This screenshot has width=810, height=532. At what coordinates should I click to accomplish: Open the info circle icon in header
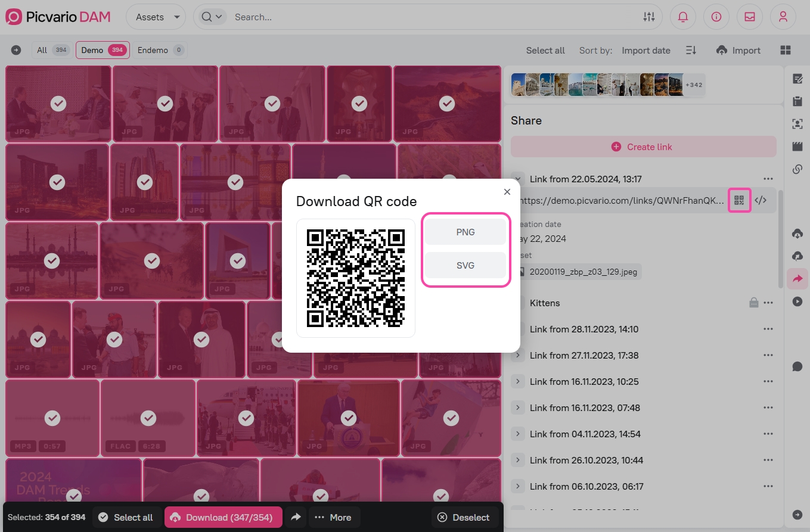point(716,17)
